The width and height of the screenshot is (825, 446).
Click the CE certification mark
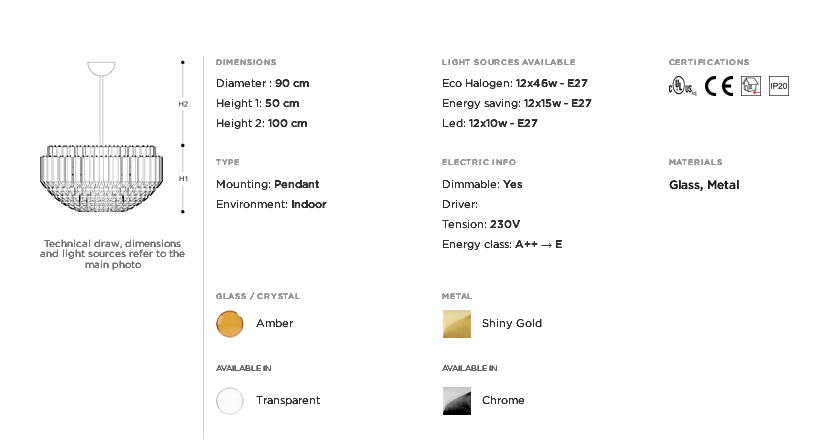coord(719,86)
